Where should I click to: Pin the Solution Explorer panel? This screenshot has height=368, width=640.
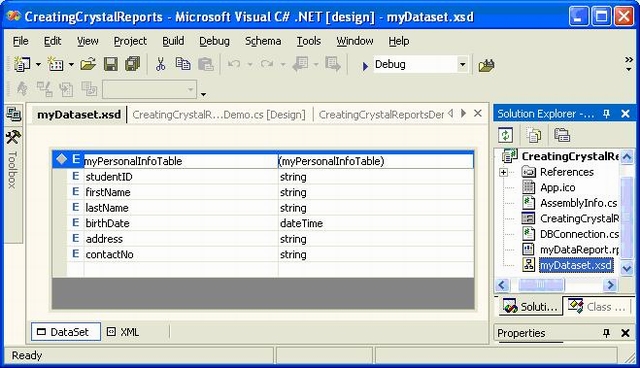[x=606, y=114]
